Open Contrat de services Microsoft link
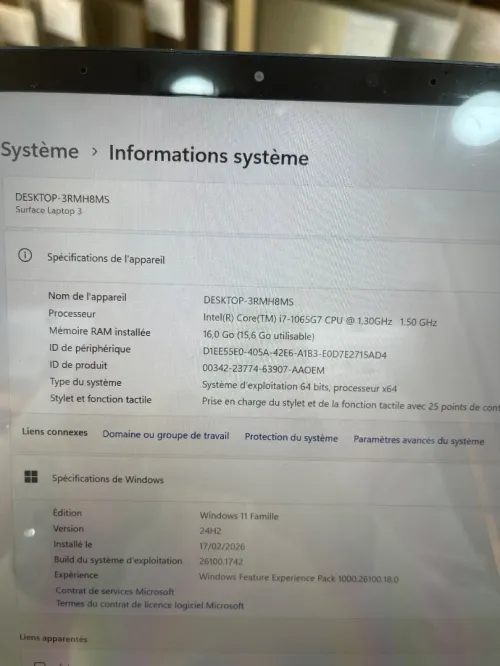 coord(115,591)
